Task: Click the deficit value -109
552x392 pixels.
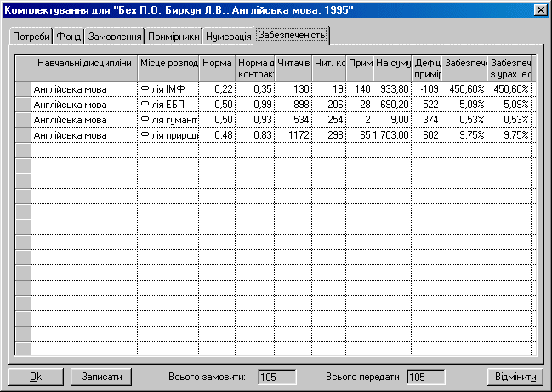Action: (x=426, y=89)
